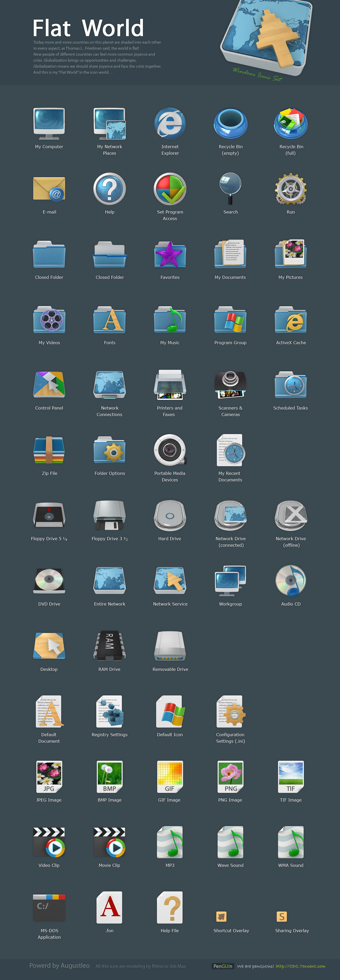The image size is (340, 980).
Task: Select the Configuration Settings (.ini) icon
Action: (x=231, y=711)
